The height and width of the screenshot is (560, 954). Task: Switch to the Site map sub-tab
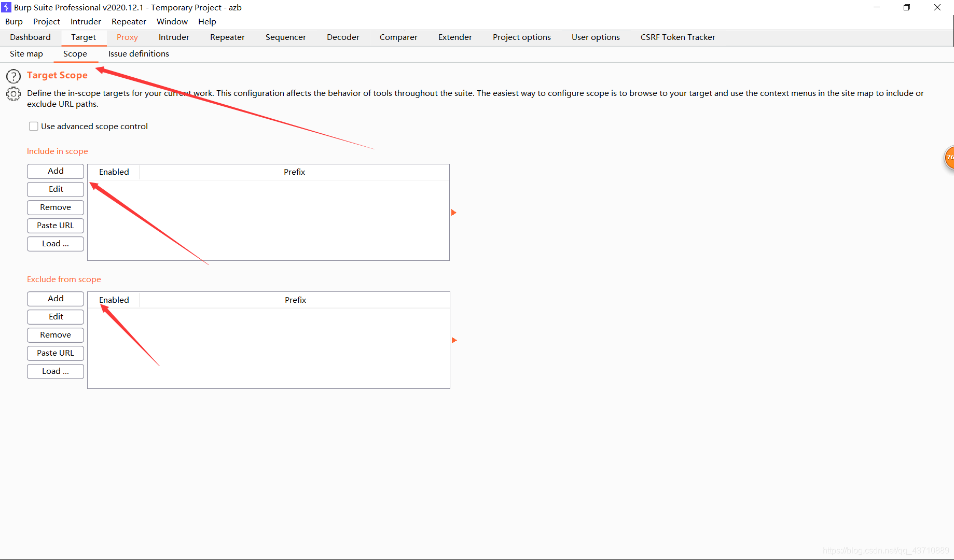click(x=26, y=54)
